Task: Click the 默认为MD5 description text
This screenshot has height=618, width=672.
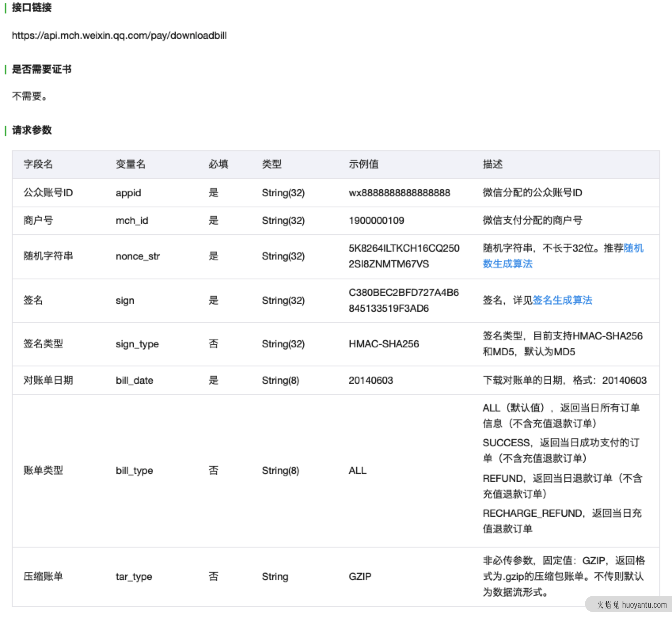Action: click(549, 352)
